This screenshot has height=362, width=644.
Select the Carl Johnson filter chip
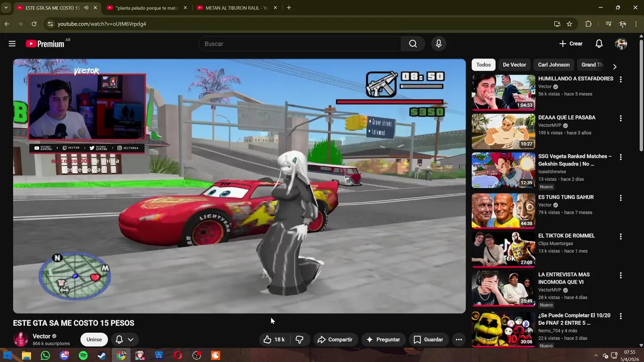coord(553,65)
